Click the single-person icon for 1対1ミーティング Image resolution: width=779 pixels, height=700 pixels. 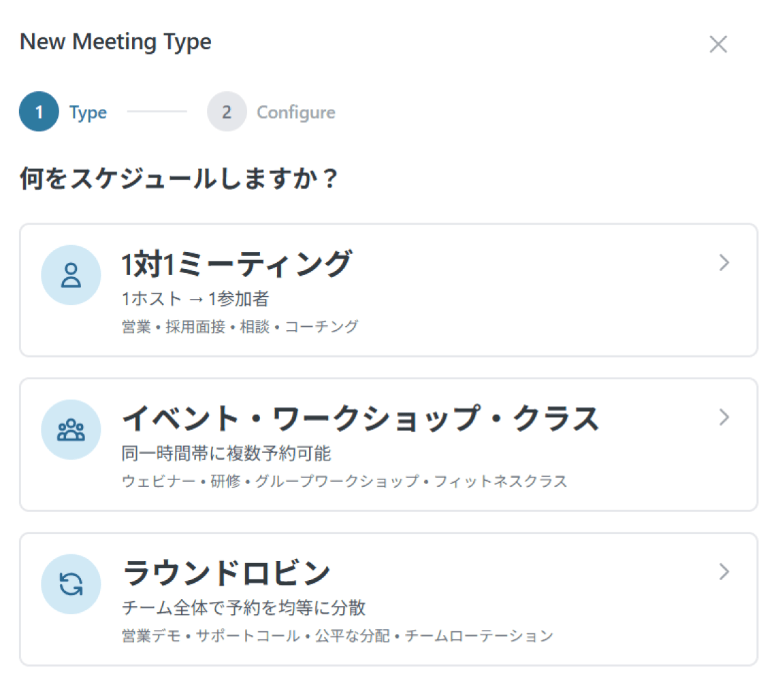tap(71, 275)
